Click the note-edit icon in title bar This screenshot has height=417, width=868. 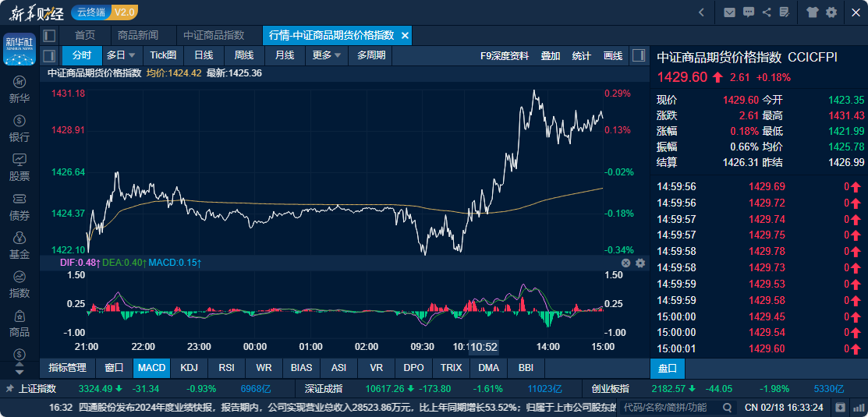786,12
